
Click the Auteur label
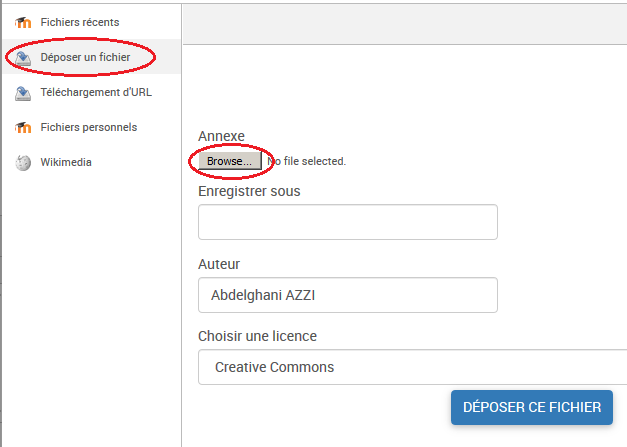pos(219,264)
